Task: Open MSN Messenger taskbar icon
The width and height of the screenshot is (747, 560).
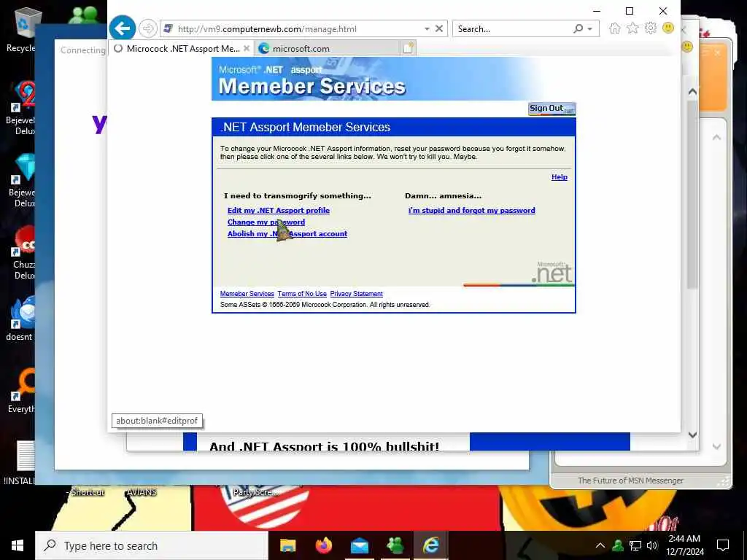Action: click(395, 545)
